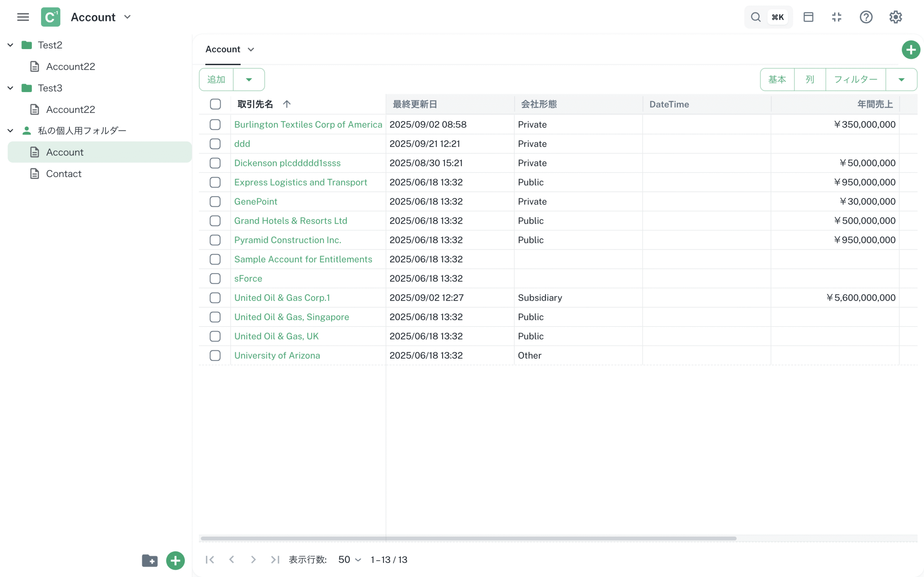Click the add folder icon in sidebar
Image resolution: width=924 pixels, height=577 pixels.
click(x=150, y=560)
